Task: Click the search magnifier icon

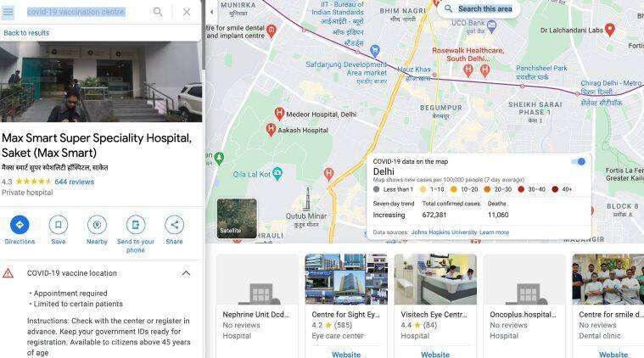Action: tap(158, 12)
